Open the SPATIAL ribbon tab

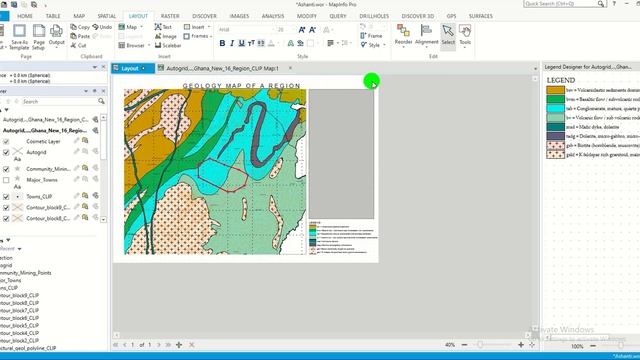click(107, 16)
